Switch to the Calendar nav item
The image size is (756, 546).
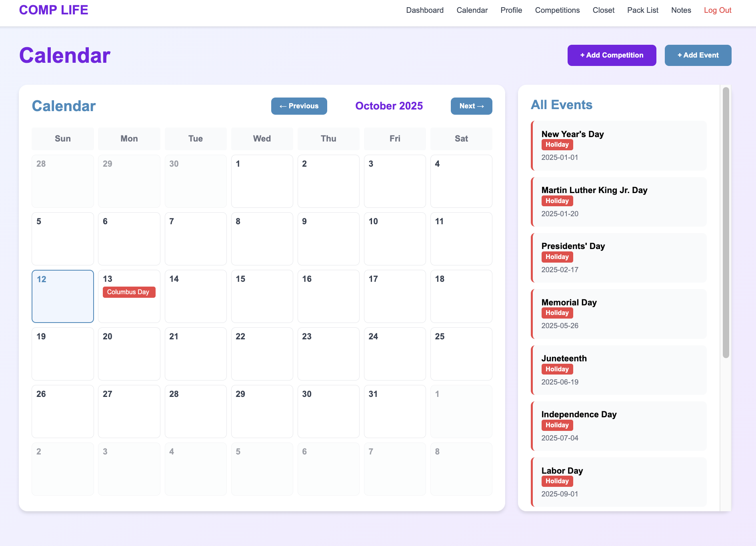tap(472, 10)
